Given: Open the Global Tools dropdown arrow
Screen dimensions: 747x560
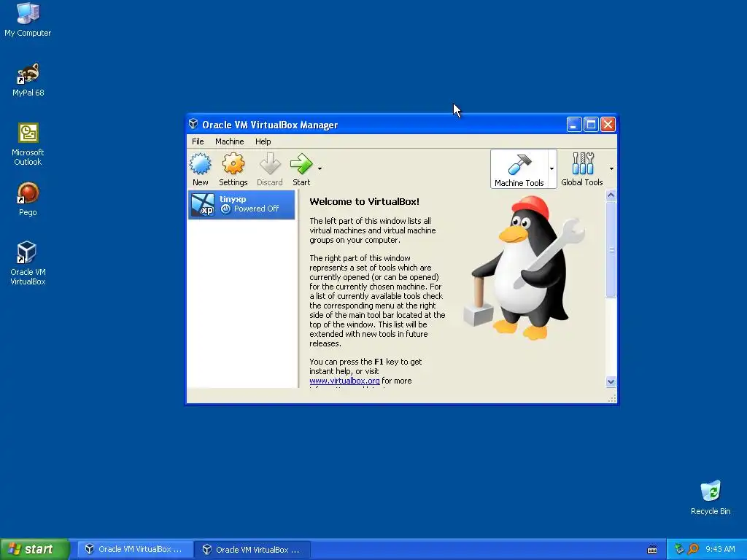Looking at the screenshot, I should pyautogui.click(x=611, y=168).
